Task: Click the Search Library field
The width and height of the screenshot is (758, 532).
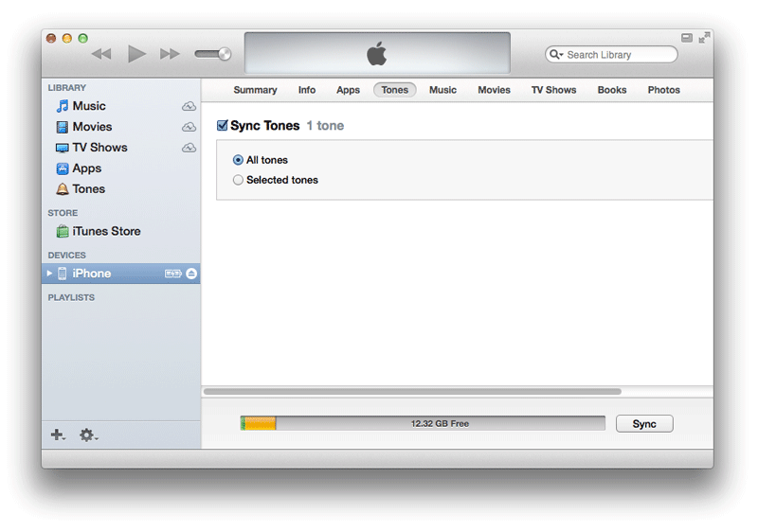Action: coord(616,55)
